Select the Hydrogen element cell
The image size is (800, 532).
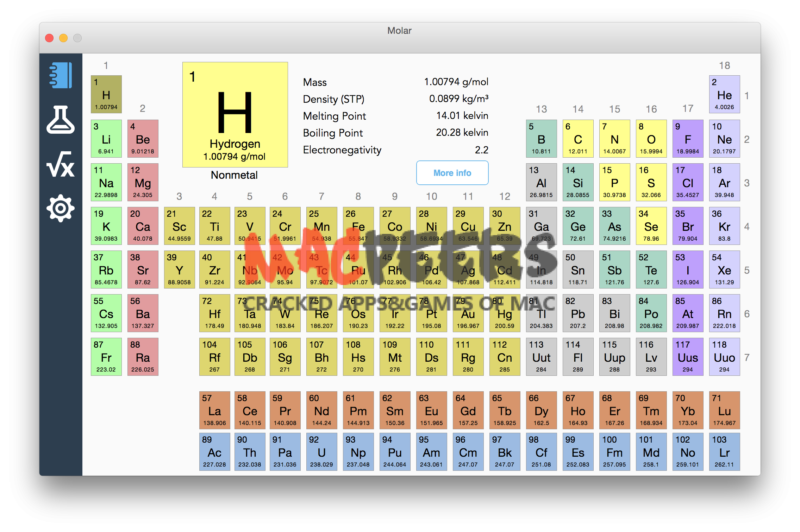106,94
